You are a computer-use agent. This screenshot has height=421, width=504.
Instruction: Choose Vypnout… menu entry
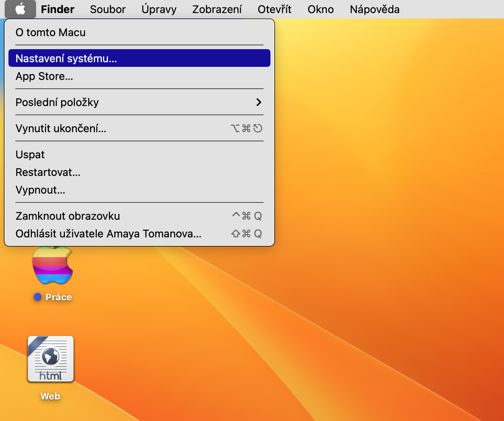[139, 190]
